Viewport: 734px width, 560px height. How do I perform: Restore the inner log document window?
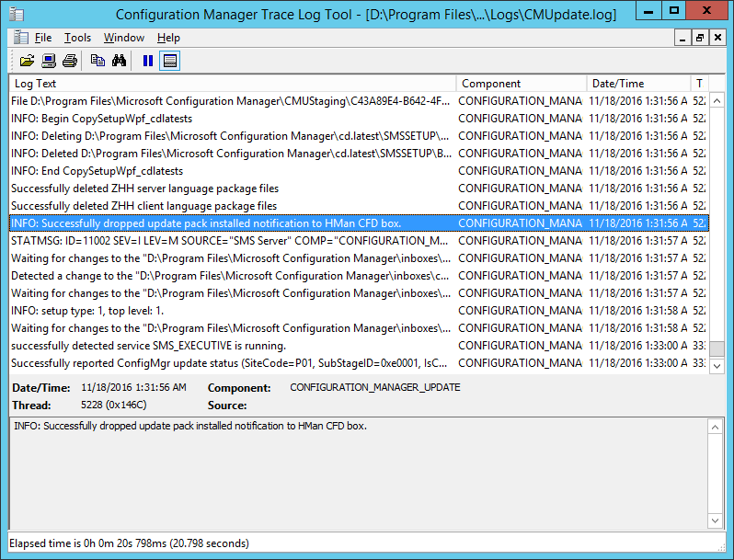click(x=700, y=38)
